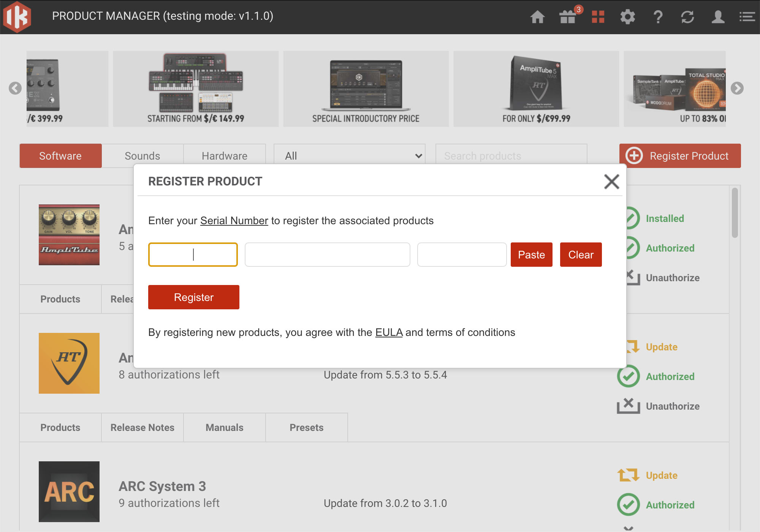
Task: Click the question mark help icon
Action: [658, 17]
